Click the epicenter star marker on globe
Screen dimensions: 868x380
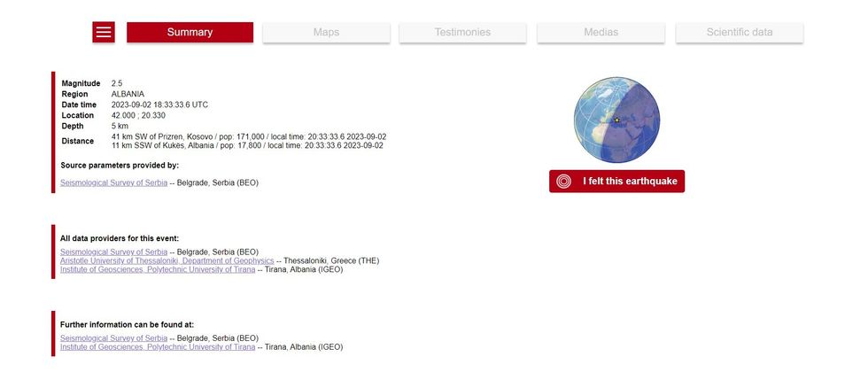(x=616, y=120)
